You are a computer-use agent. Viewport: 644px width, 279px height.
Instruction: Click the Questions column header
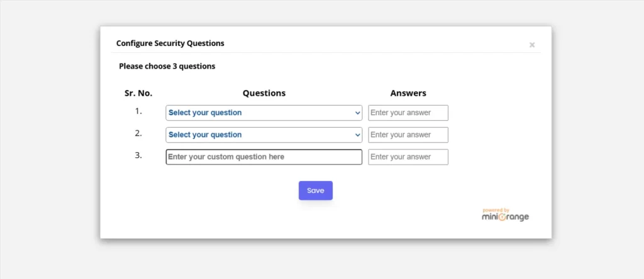(264, 93)
